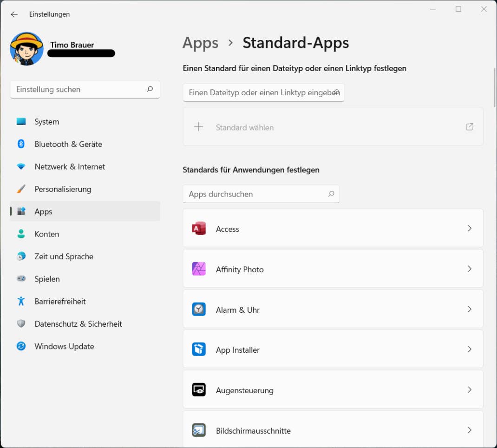497x448 pixels.
Task: Click the Augensteuerung eye icon
Action: coord(199,389)
